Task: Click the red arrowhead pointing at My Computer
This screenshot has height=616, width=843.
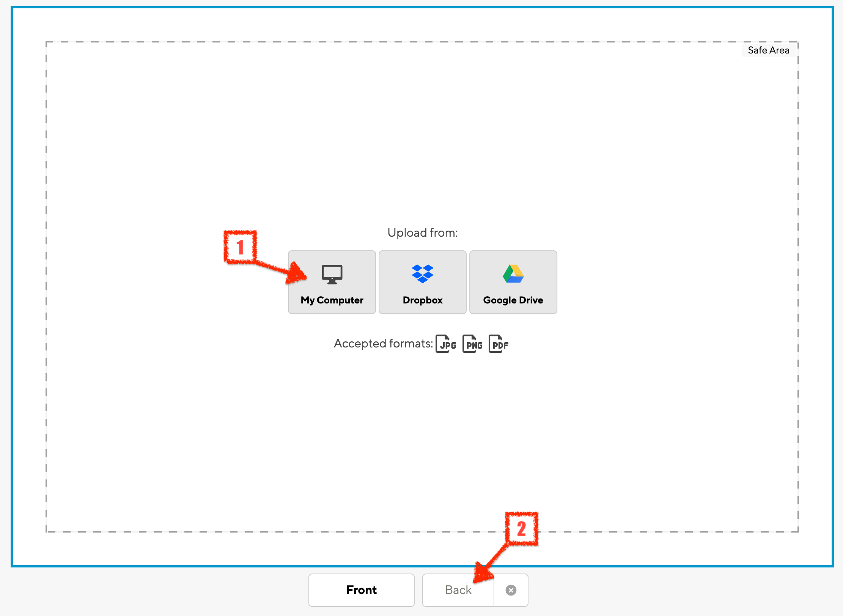Action: point(297,274)
